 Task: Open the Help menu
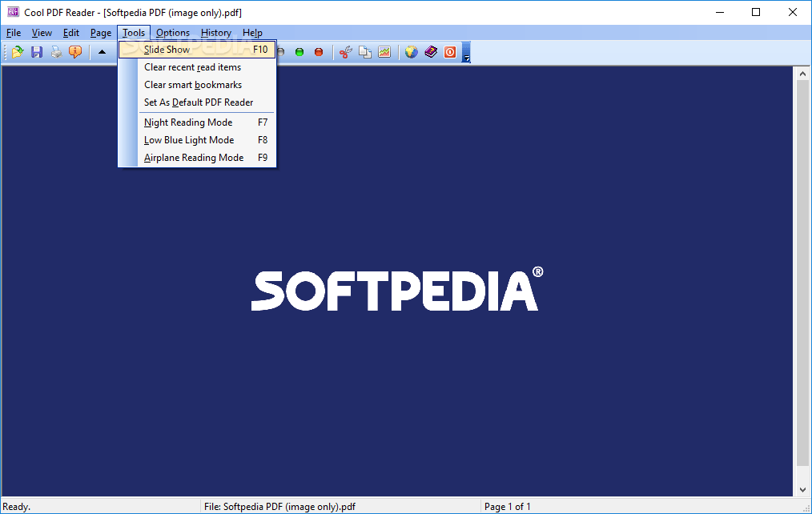click(252, 33)
